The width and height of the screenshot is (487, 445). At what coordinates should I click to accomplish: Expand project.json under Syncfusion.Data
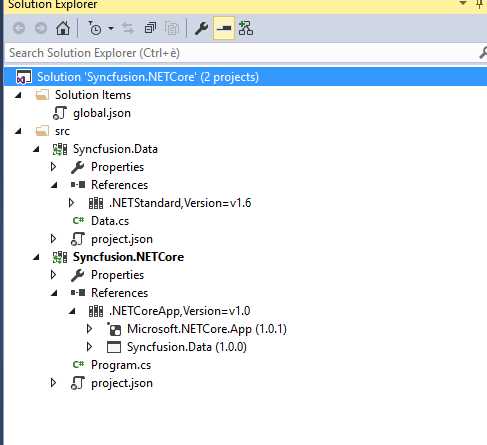(x=53, y=239)
